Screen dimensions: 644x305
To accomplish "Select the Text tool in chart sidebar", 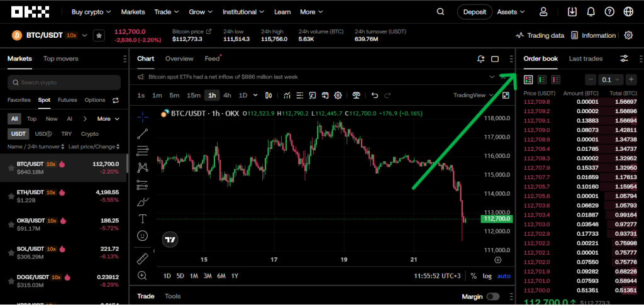I will tap(143, 219).
